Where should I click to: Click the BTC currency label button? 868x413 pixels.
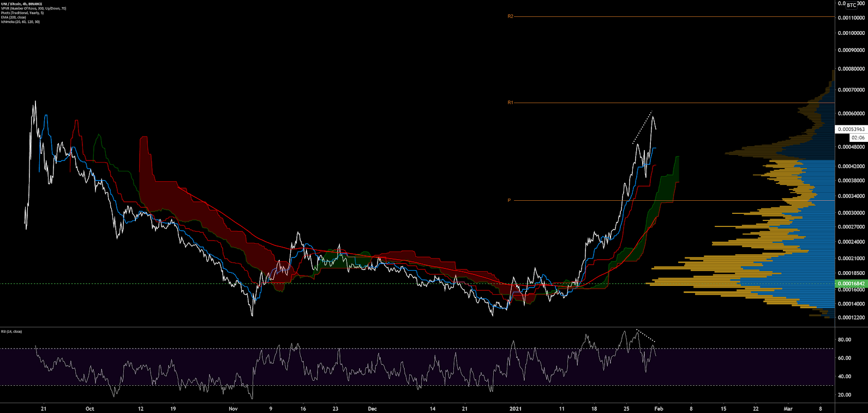(x=851, y=5)
